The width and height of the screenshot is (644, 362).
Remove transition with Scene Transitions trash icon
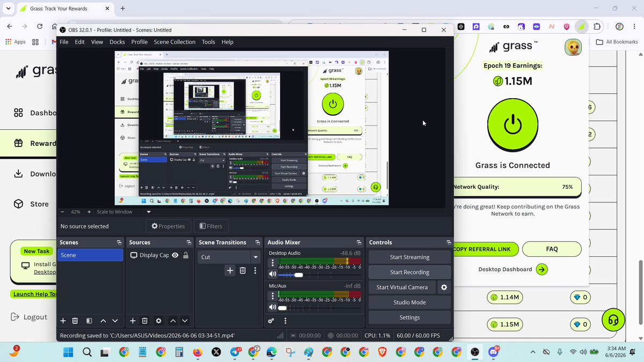click(243, 271)
